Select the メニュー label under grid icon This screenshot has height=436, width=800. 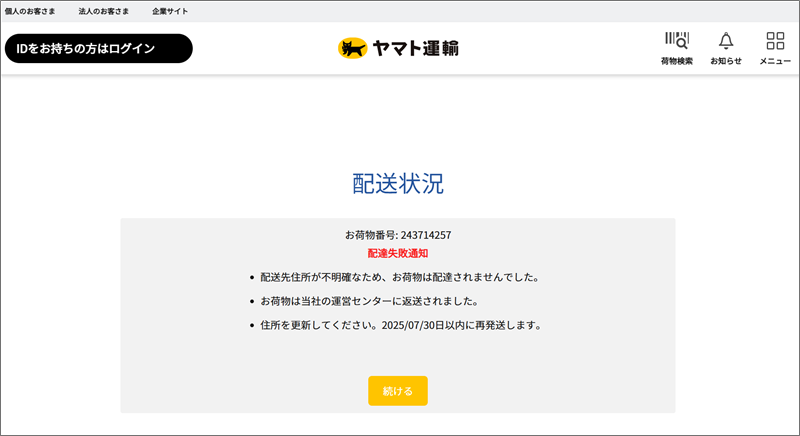tap(775, 61)
